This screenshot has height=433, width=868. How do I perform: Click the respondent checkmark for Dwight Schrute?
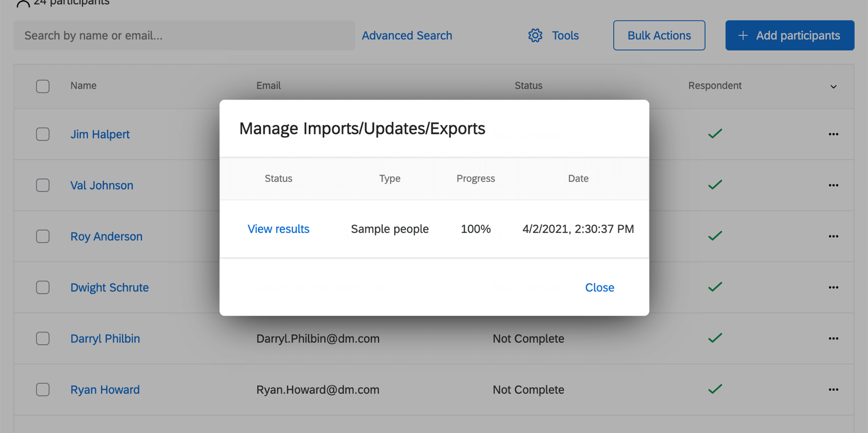(x=715, y=287)
